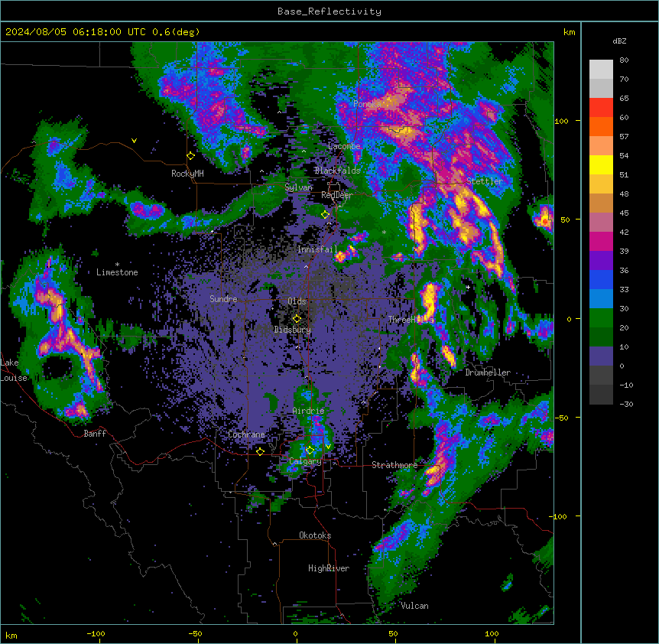This screenshot has width=659, height=644.
Task: Click the yellow diamond marker beside Olds
Action: click(297, 319)
